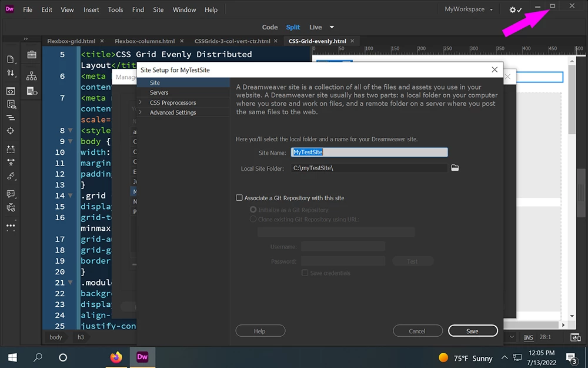Click the Expand All arrows icon

[11, 163]
